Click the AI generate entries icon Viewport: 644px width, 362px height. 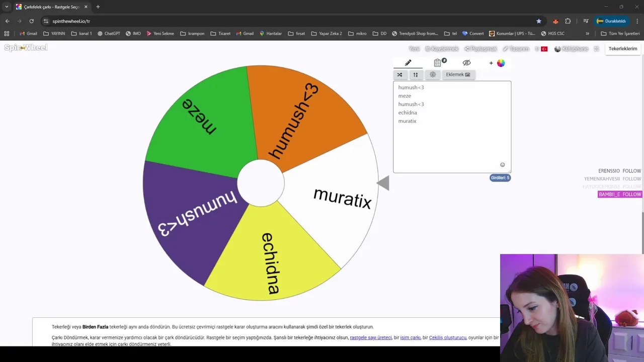[x=433, y=74]
